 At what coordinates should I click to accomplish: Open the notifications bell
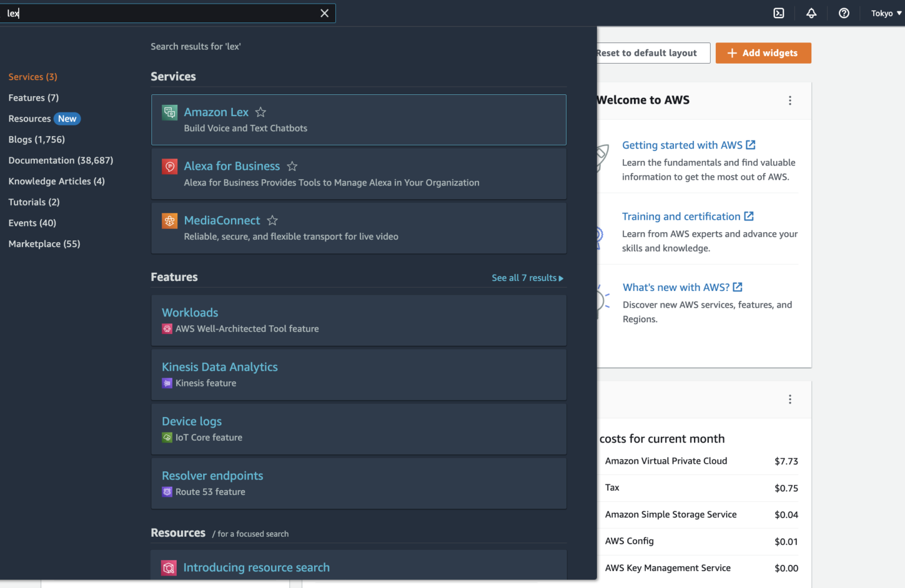[x=811, y=13]
